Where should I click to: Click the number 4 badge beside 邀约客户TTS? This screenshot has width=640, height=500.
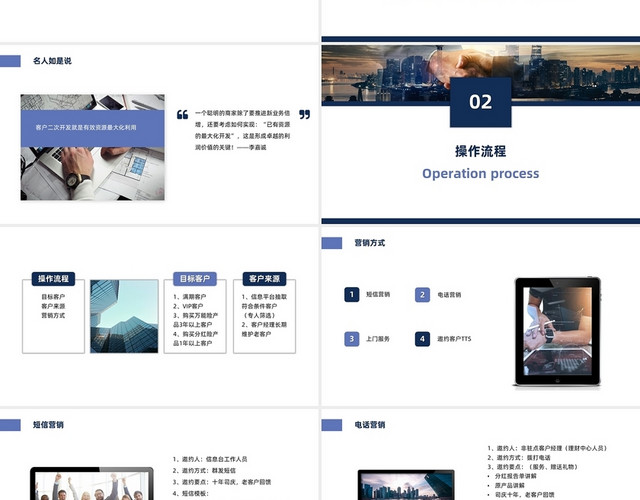tap(422, 339)
